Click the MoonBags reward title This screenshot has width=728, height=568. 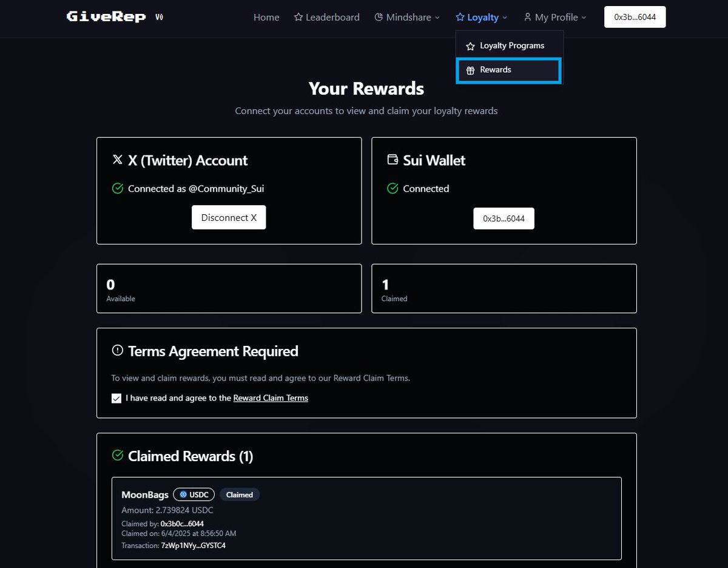point(145,495)
